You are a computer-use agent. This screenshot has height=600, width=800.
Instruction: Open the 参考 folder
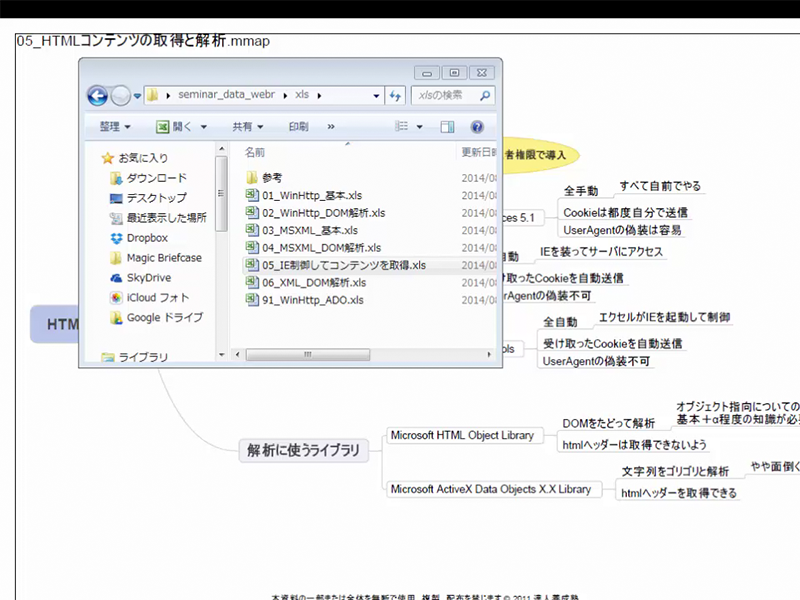click(271, 177)
